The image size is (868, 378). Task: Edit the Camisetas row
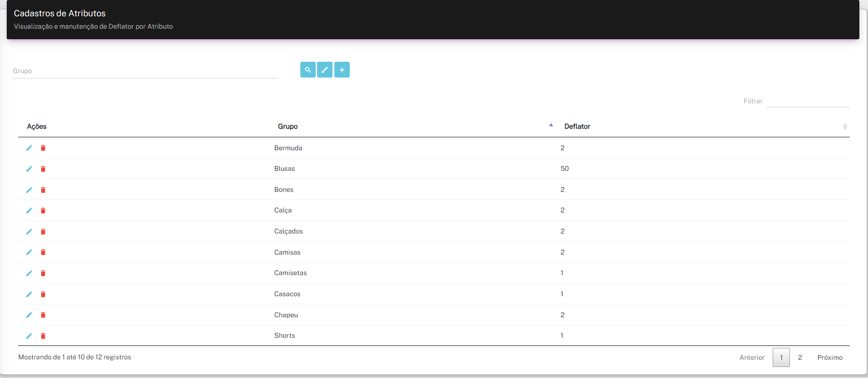point(29,273)
